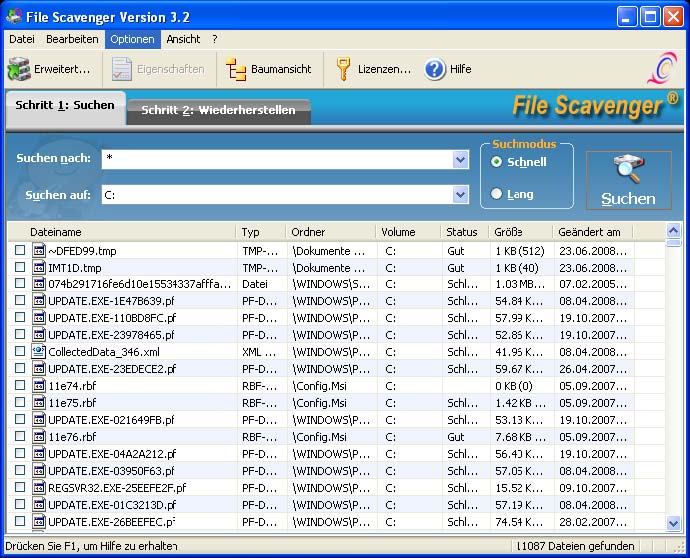Click file icon of UPDATE.EXE-23EDECE2.pf
The width and height of the screenshot is (690, 558).
pyautogui.click(x=39, y=368)
